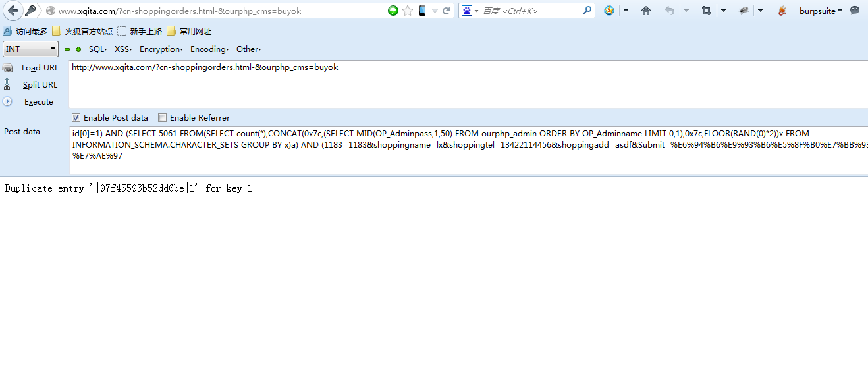Uncheck Enable Post data checkbox

[x=76, y=118]
